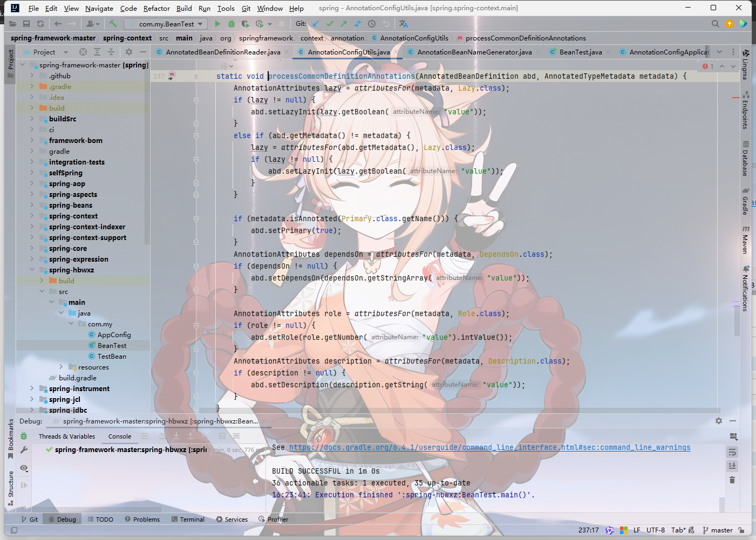This screenshot has height=540, width=756.
Task: Toggle scroll to end in console
Action: [732, 466]
